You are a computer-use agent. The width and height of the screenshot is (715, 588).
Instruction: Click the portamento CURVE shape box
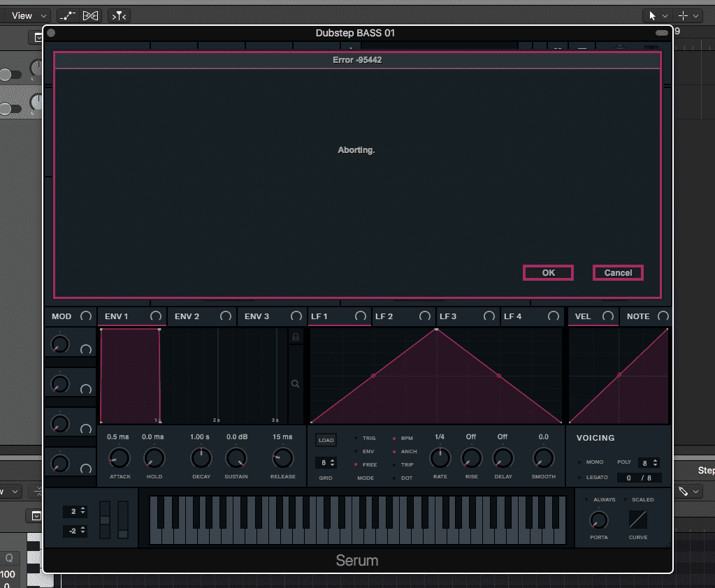(x=637, y=520)
